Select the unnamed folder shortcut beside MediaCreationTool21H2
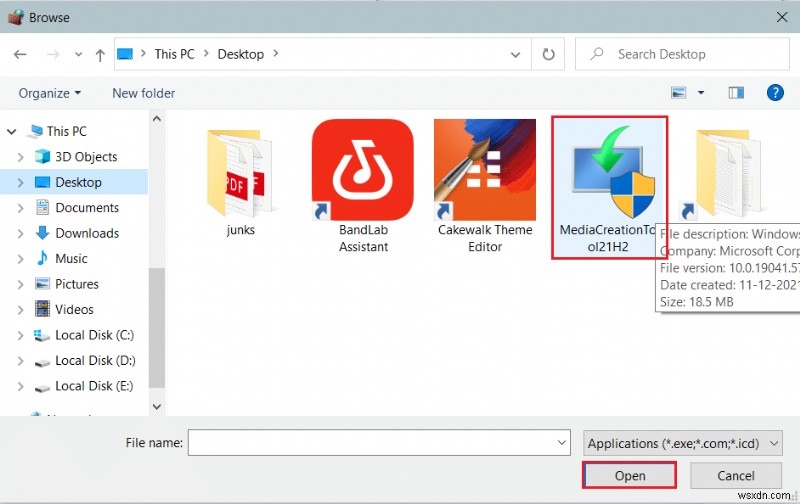Image resolution: width=800 pixels, height=504 pixels. tap(723, 173)
